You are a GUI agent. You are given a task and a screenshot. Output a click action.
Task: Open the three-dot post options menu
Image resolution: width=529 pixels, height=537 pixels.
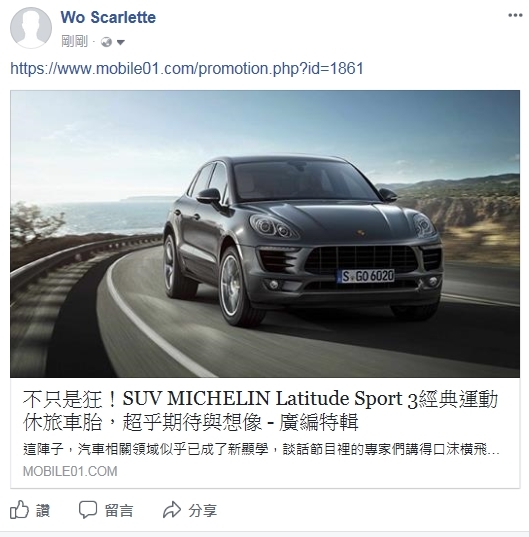pyautogui.click(x=515, y=15)
